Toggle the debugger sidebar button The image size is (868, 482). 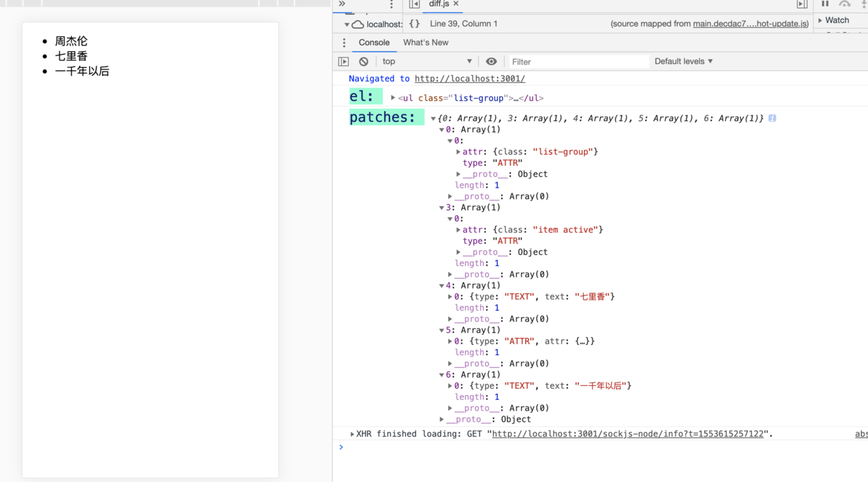click(x=802, y=4)
